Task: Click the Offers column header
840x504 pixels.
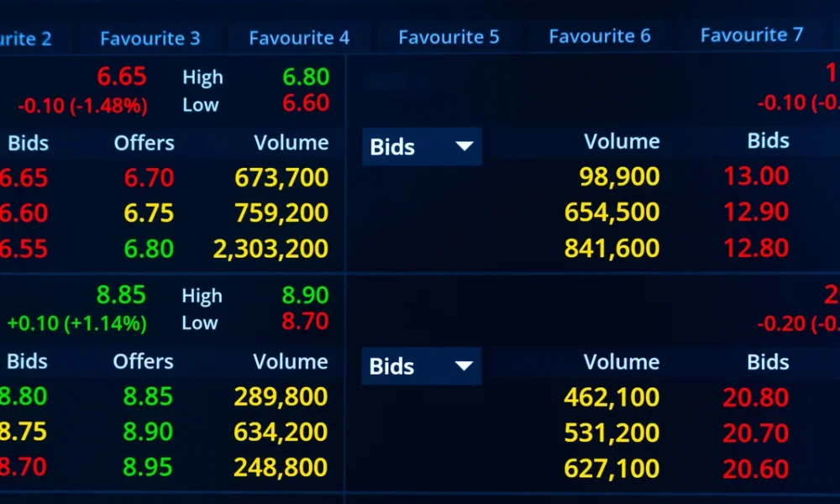Action: click(144, 143)
